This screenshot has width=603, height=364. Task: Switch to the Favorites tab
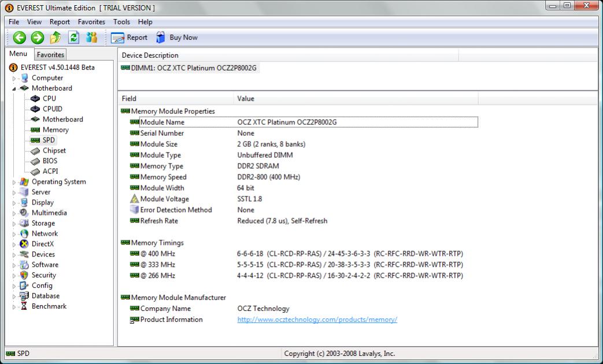[x=50, y=54]
